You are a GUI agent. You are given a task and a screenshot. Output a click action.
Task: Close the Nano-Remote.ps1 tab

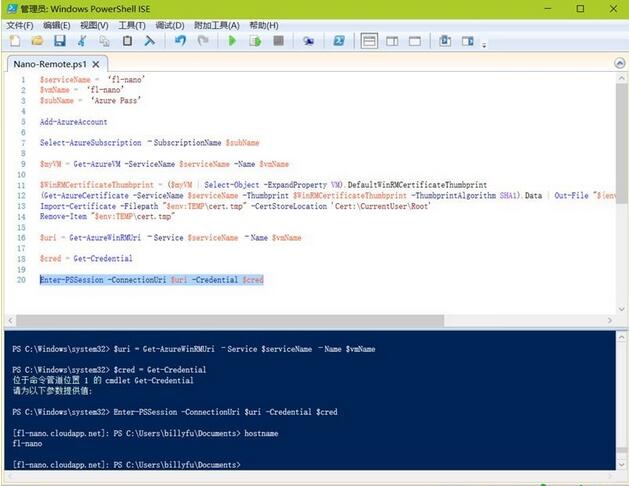[x=96, y=64]
